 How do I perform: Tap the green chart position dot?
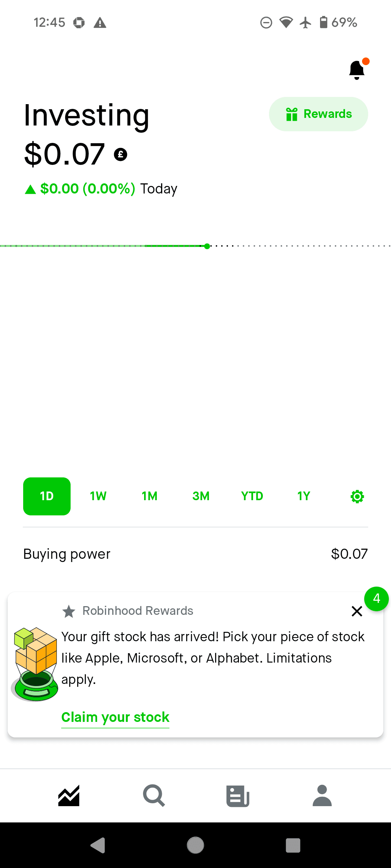(207, 246)
